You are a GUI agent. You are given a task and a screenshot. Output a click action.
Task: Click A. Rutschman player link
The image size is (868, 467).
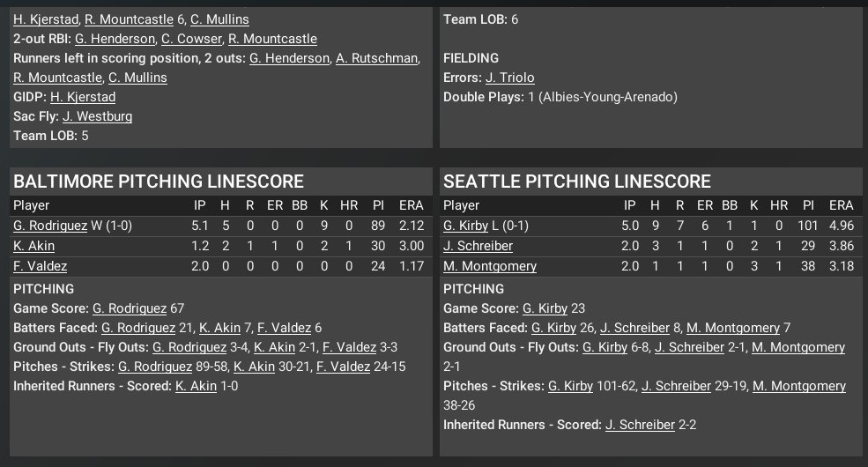376,58
